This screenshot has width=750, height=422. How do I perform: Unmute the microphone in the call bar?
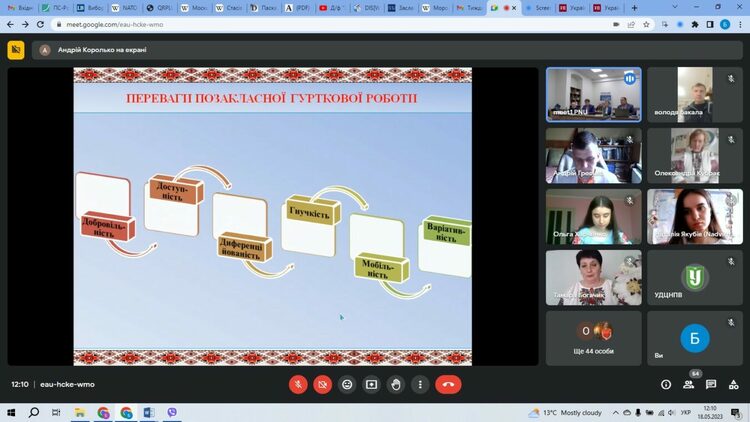point(298,384)
